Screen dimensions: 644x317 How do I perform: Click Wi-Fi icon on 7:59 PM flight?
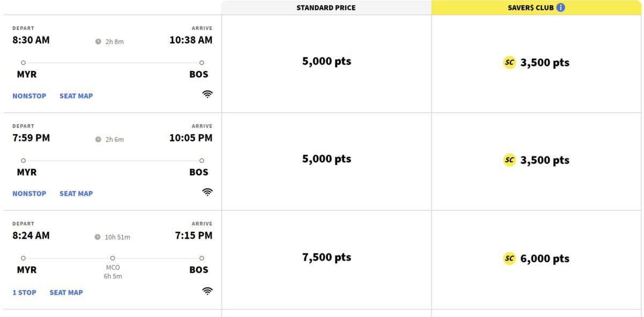coord(207,192)
